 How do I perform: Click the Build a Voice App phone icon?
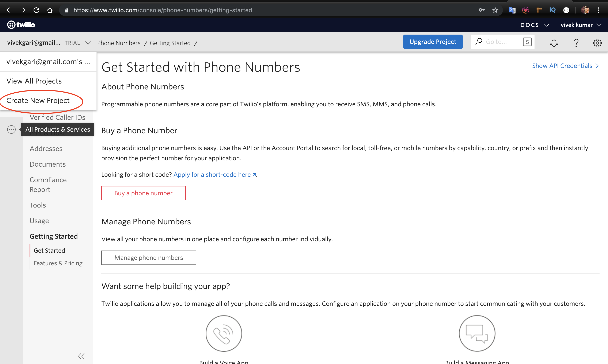coord(224,333)
